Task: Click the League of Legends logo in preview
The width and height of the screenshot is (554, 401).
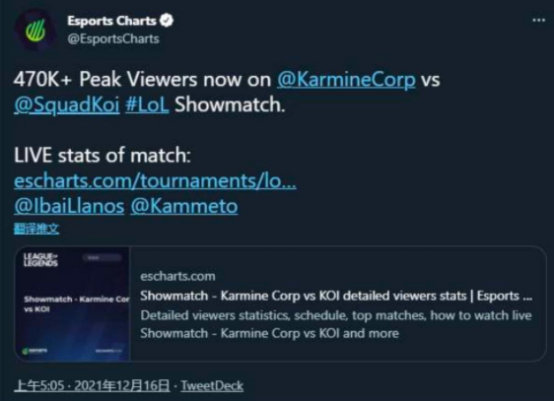Action: click(40, 260)
